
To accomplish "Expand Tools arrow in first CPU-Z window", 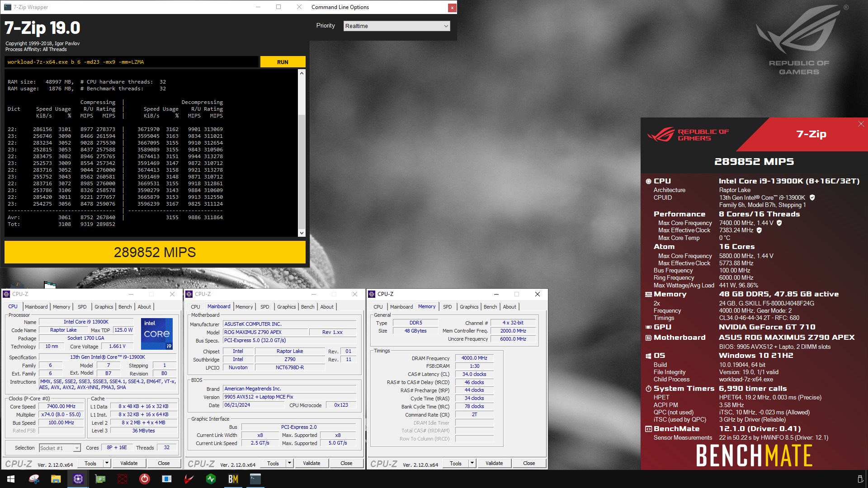I will [x=107, y=463].
